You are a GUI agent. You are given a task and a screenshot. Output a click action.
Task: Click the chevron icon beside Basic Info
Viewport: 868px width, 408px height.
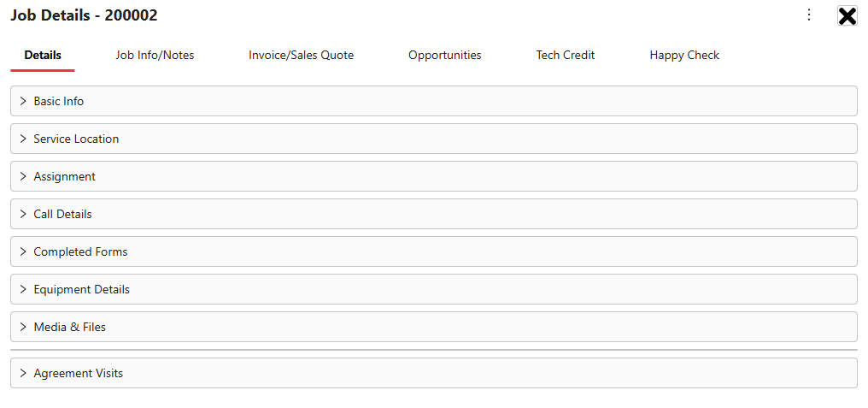[23, 101]
